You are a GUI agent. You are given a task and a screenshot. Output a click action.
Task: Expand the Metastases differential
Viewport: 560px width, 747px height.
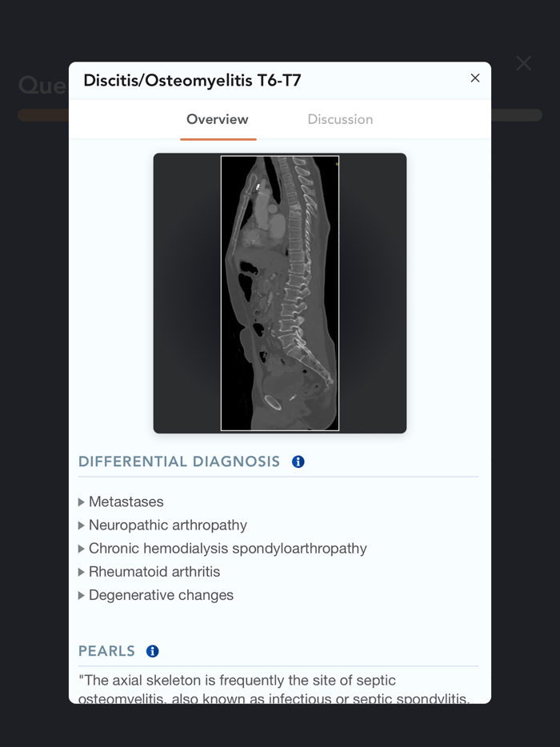[82, 501]
